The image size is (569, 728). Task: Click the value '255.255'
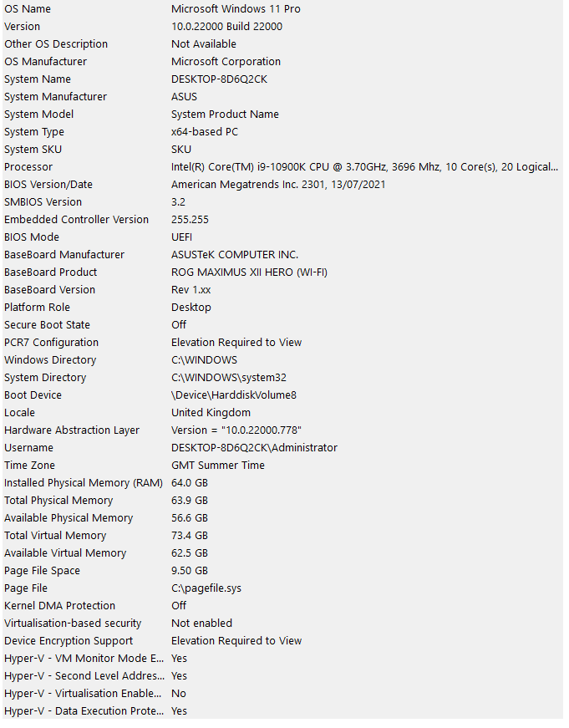click(190, 220)
